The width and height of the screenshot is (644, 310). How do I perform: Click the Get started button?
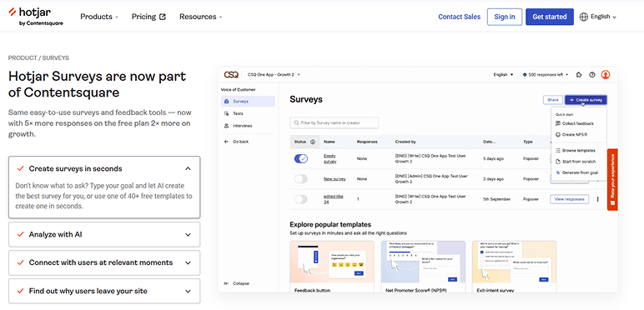click(x=550, y=17)
